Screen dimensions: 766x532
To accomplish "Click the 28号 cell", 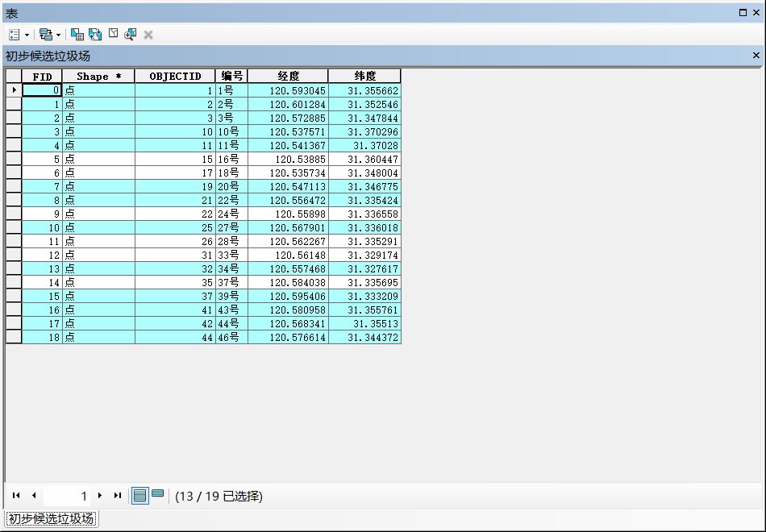I will [x=231, y=241].
